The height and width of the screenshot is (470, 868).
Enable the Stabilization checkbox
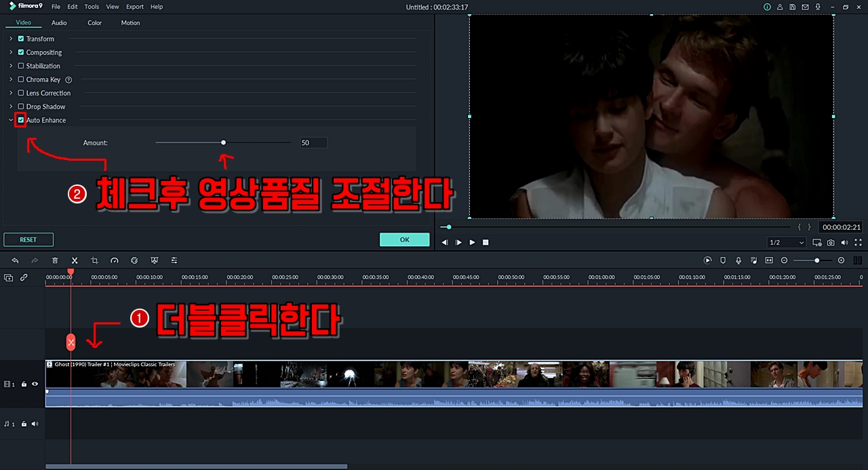(21, 66)
